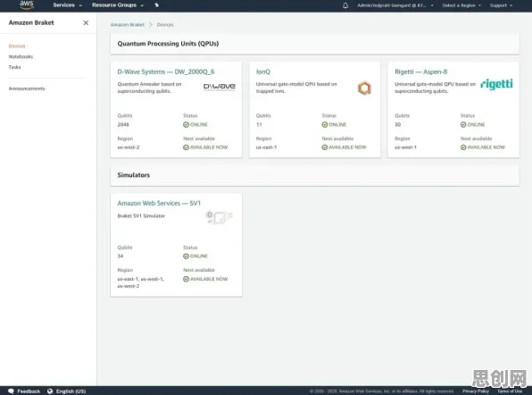Open the Feedback link in footer
This screenshot has width=532, height=395.
point(29,391)
